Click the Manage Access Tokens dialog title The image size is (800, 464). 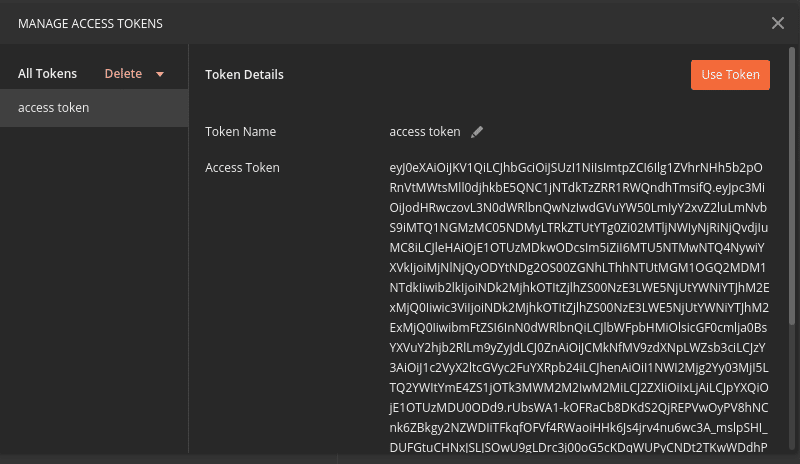click(x=90, y=23)
